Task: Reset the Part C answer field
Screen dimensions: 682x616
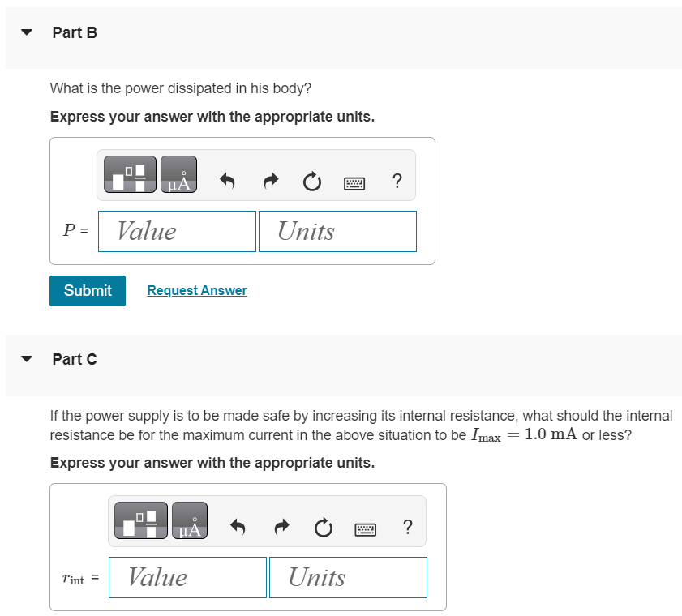Action: pos(324,528)
